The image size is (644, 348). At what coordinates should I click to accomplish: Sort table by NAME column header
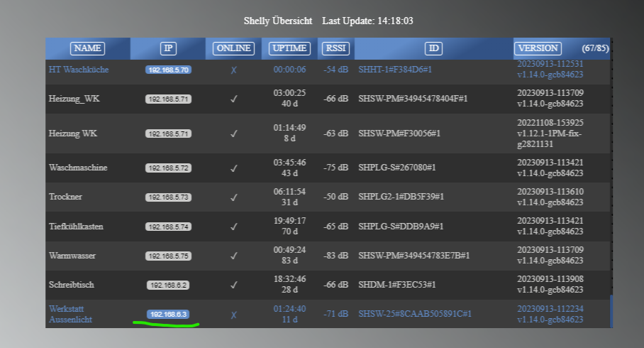87,48
